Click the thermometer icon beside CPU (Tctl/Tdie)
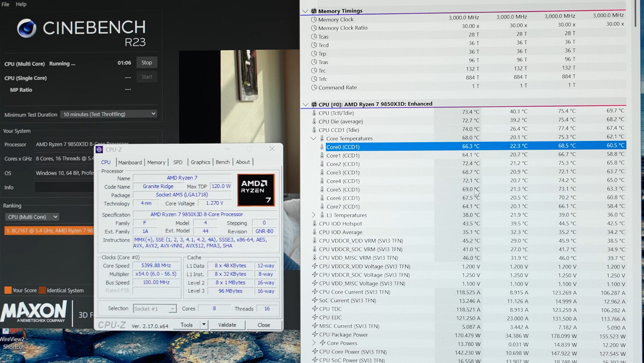The width and height of the screenshot is (644, 363). pyautogui.click(x=314, y=113)
